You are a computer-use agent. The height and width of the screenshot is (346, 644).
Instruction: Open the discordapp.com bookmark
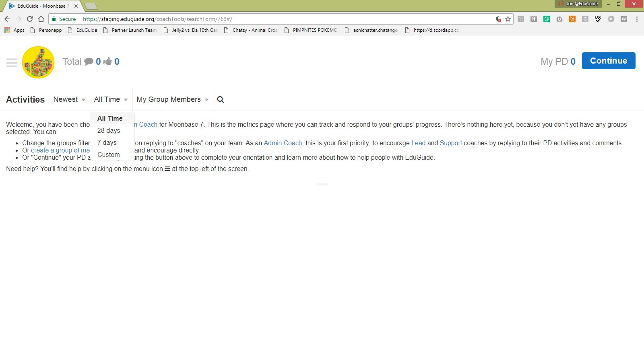click(432, 30)
